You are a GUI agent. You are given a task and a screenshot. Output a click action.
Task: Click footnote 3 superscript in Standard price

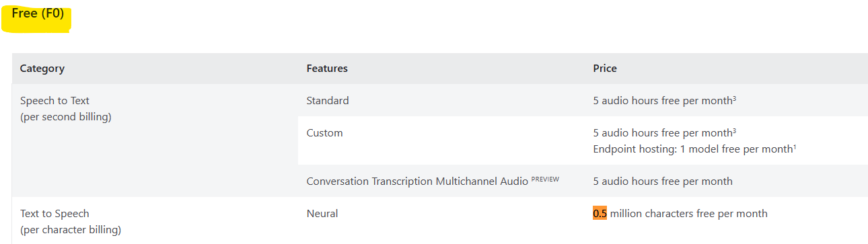[734, 99]
